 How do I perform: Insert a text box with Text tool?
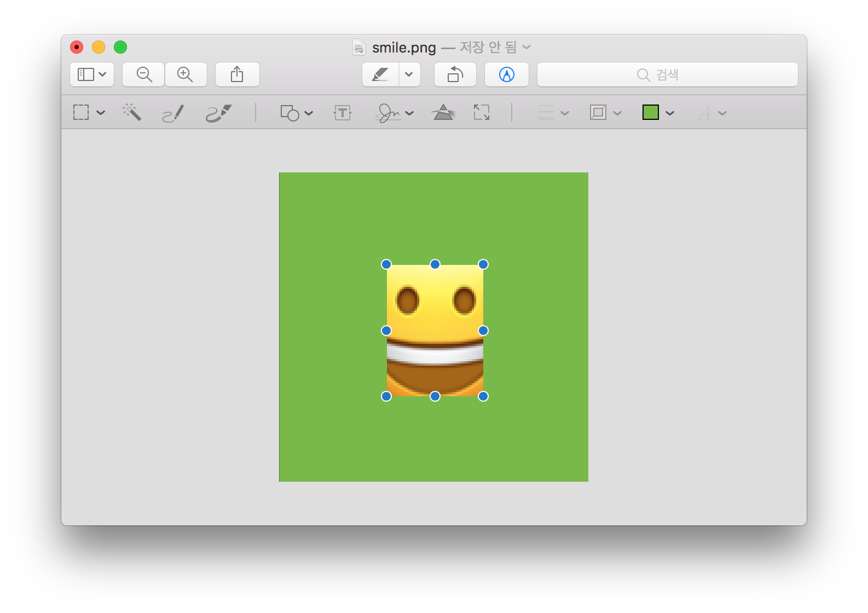click(343, 113)
